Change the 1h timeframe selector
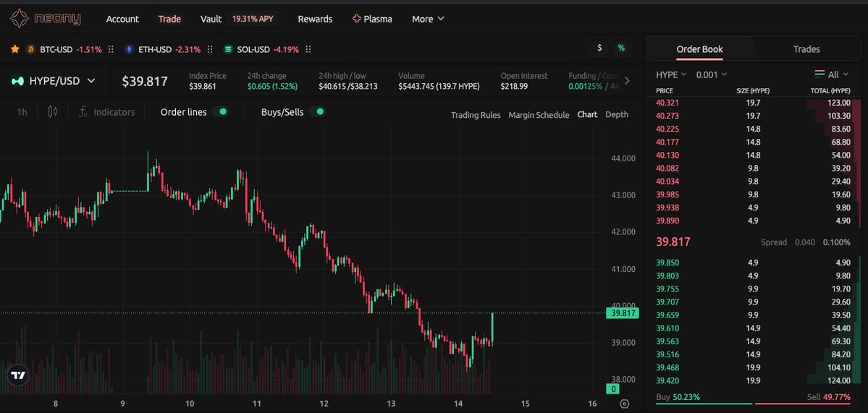Image resolution: width=868 pixels, height=413 pixels. tap(22, 111)
